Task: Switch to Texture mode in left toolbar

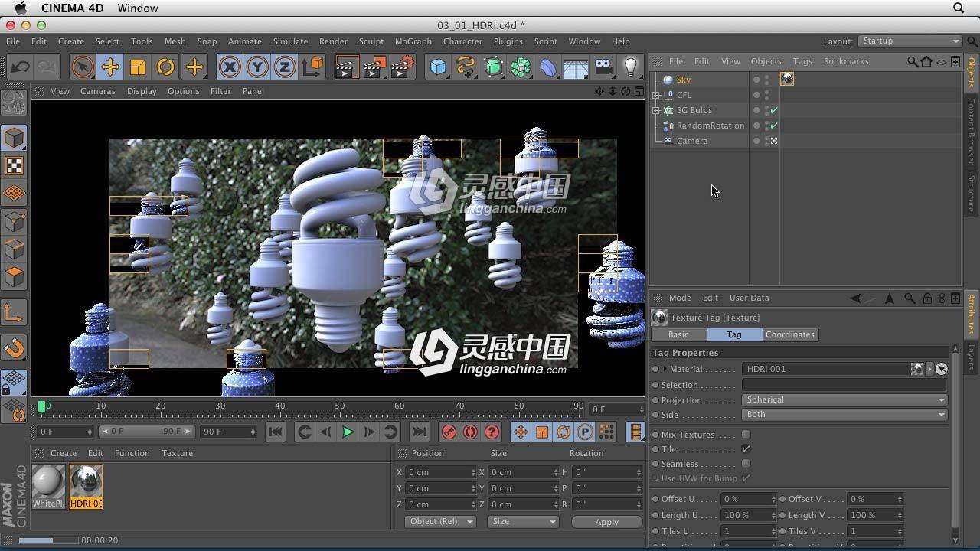Action: click(14, 165)
